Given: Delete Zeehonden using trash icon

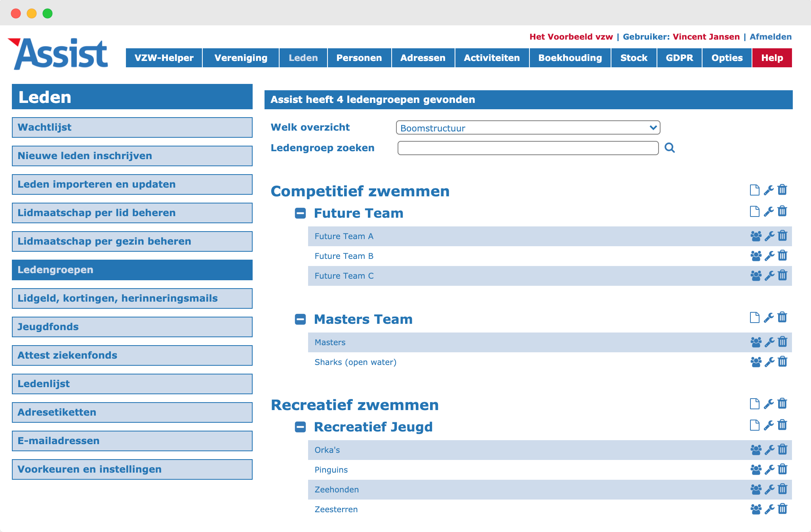Looking at the screenshot, I should [782, 489].
